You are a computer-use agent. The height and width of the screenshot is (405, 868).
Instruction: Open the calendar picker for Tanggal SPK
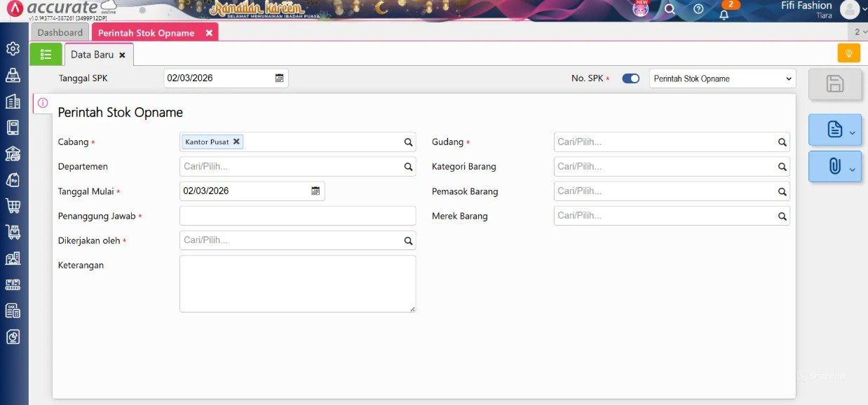279,78
